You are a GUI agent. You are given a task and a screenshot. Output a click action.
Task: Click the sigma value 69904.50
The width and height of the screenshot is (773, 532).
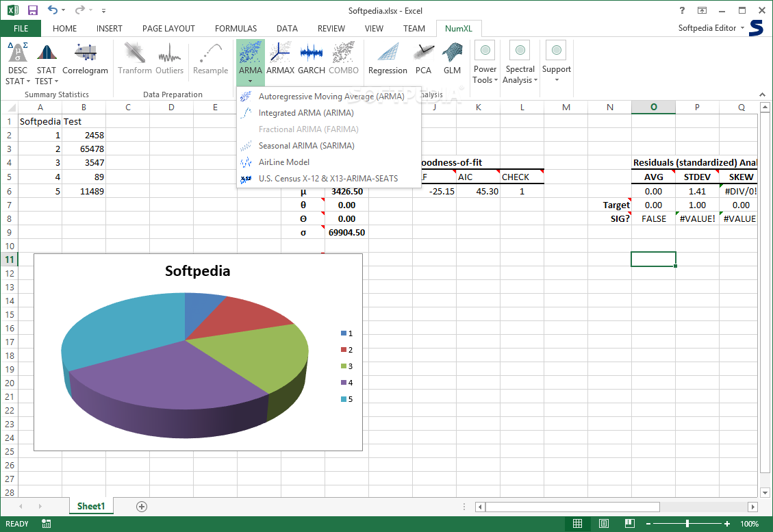click(346, 232)
